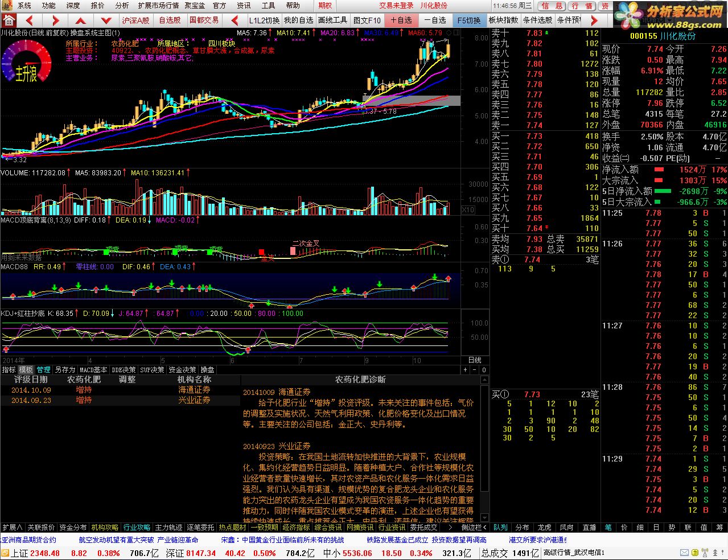
Task: Open the 帮助 menu
Action: [293, 5]
